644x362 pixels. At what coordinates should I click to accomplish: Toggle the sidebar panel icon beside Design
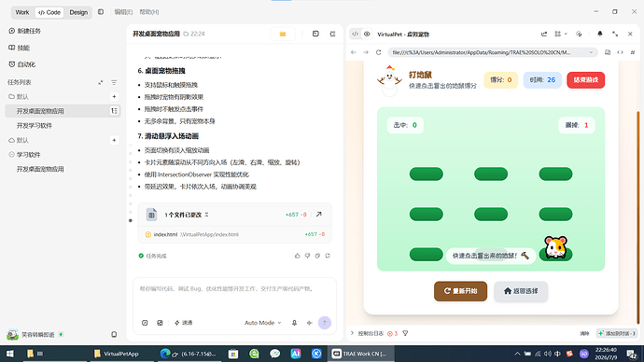click(101, 12)
